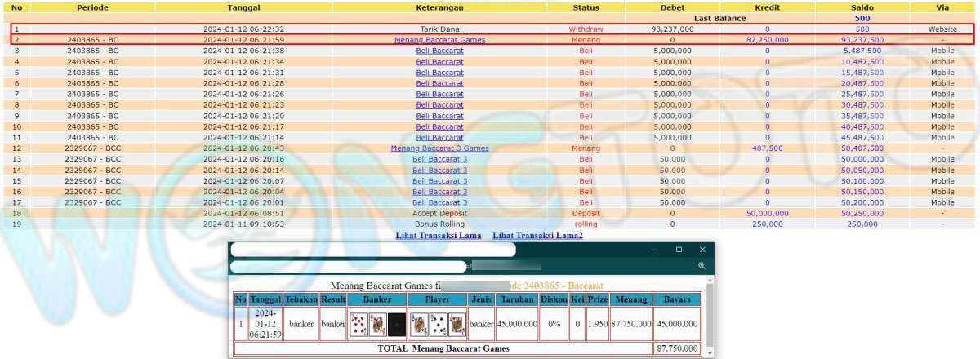The image size is (980, 359).
Task: Open the Menang Baccarat Games link
Action: 439,40
